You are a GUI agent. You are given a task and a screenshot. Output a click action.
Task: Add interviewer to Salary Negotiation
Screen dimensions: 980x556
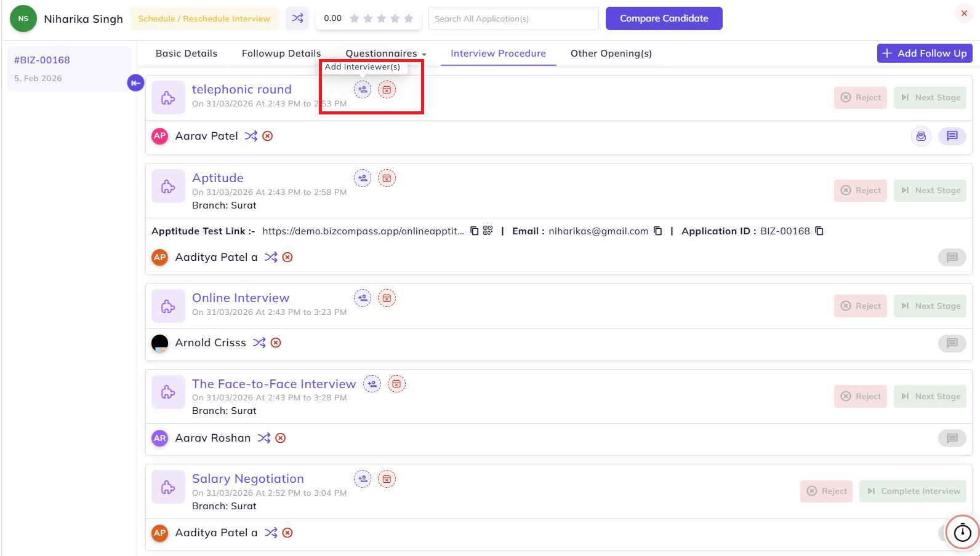pyautogui.click(x=363, y=479)
